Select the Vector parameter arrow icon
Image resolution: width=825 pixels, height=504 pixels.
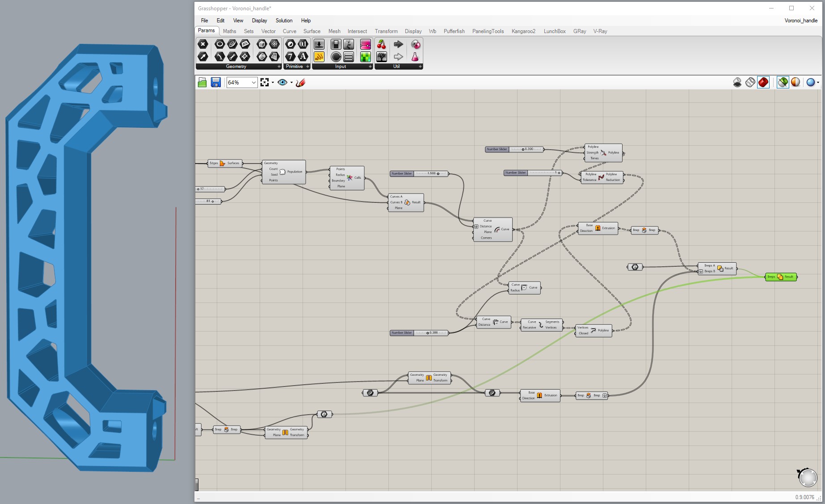tap(203, 57)
